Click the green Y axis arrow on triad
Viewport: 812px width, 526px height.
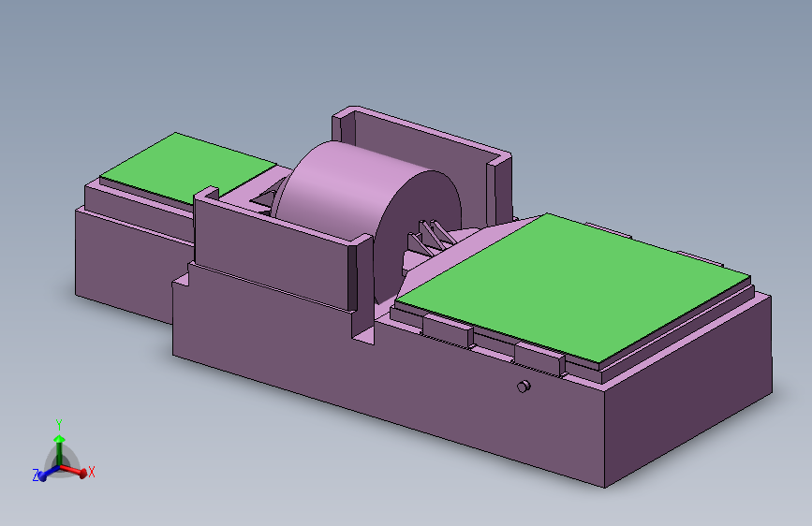60,448
